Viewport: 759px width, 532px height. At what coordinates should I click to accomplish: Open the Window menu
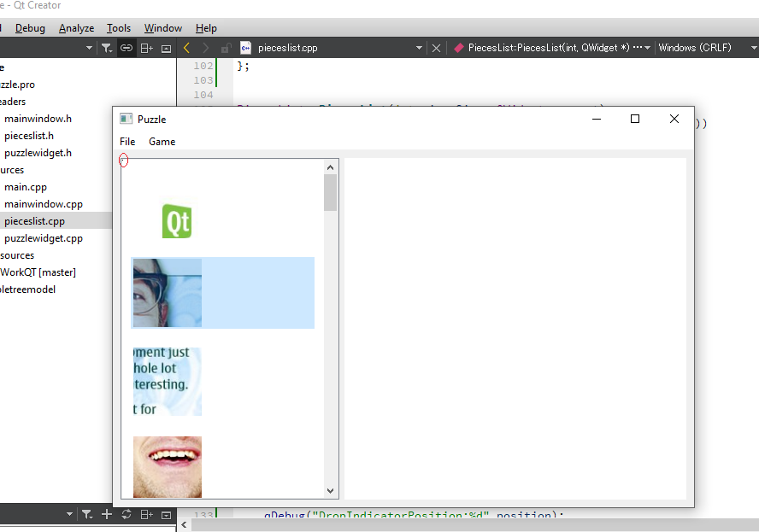(x=163, y=28)
